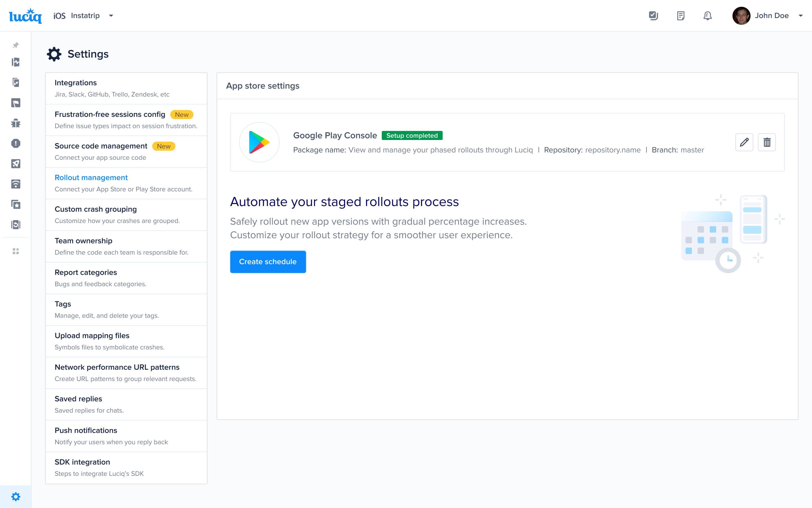Viewport: 812px width, 508px height.
Task: Click the Create schedule button
Action: [x=268, y=262]
